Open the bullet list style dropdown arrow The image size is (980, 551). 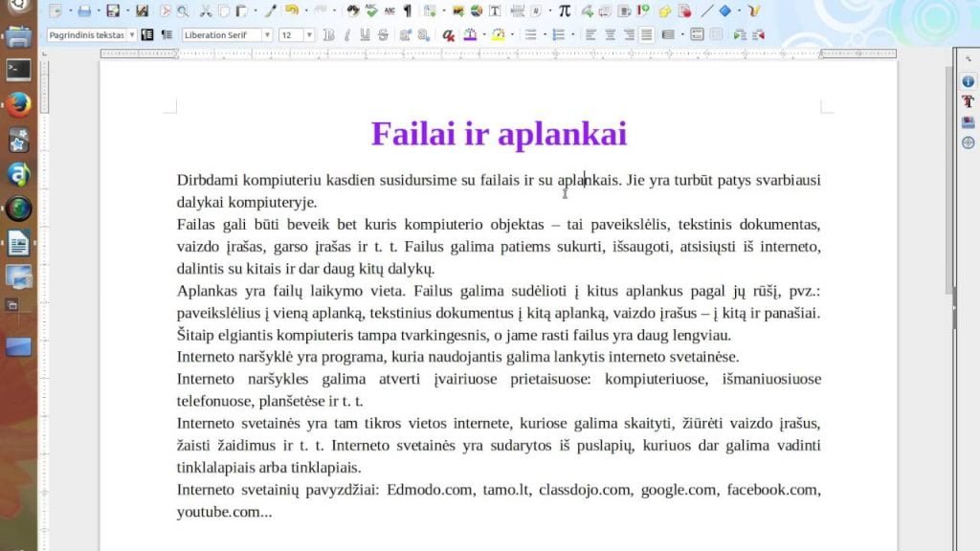pos(545,35)
